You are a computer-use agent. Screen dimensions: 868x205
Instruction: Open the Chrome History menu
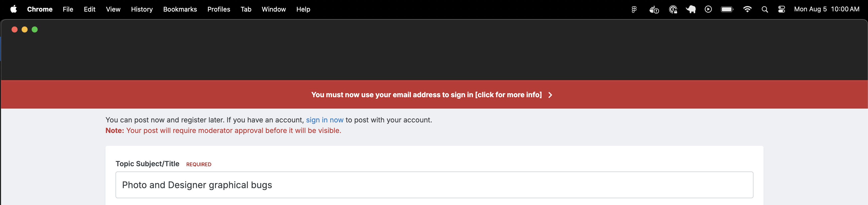point(141,10)
